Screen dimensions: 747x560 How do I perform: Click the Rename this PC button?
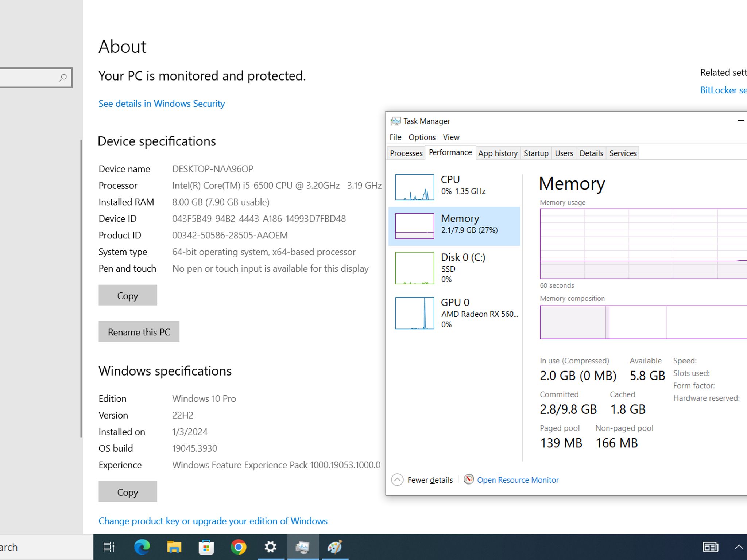pos(139,331)
